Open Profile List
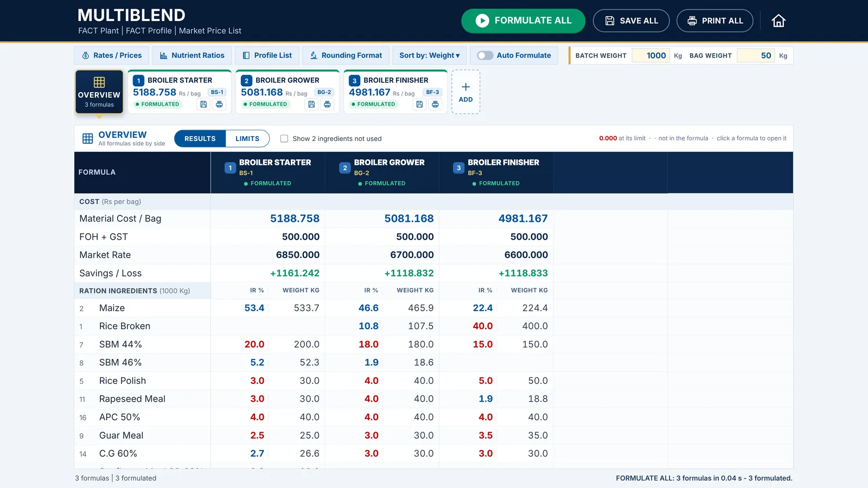868x488 pixels. pyautogui.click(x=267, y=55)
